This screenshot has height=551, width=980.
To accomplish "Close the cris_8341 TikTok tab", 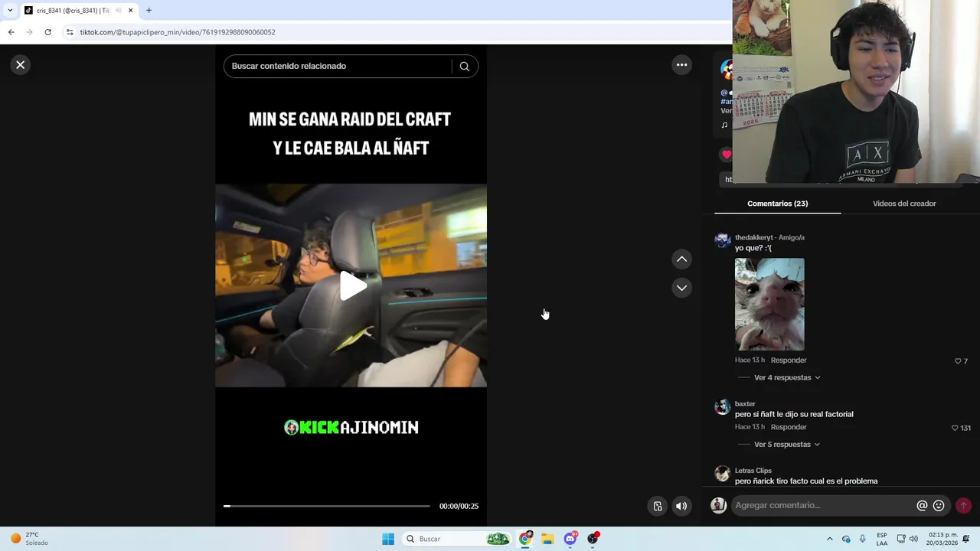I will point(130,11).
